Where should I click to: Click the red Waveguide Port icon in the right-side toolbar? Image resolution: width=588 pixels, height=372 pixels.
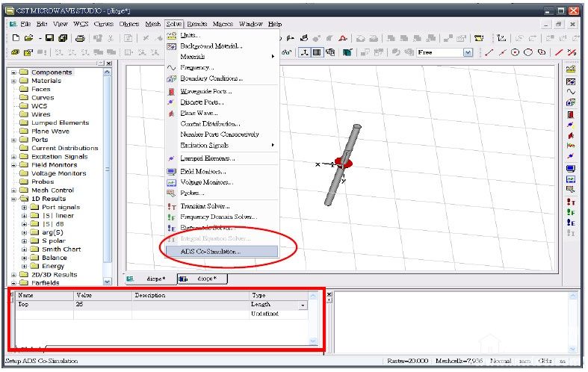[570, 114]
